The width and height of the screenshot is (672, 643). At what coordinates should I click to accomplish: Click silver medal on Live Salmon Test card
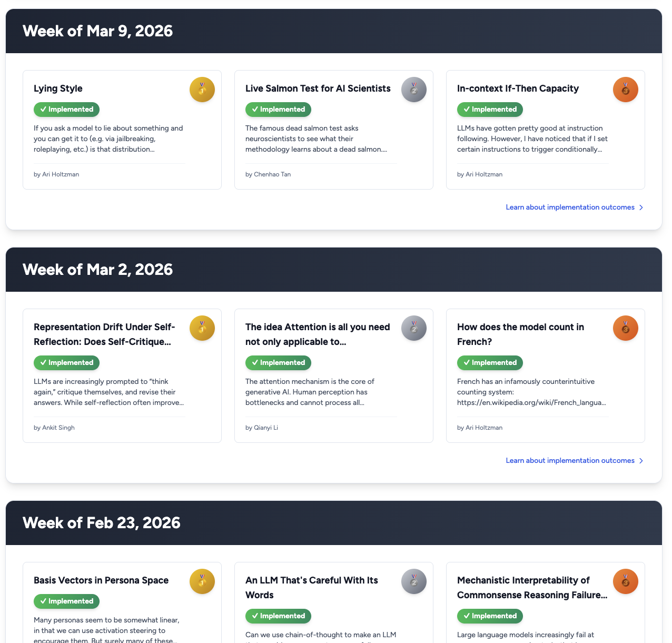click(414, 90)
